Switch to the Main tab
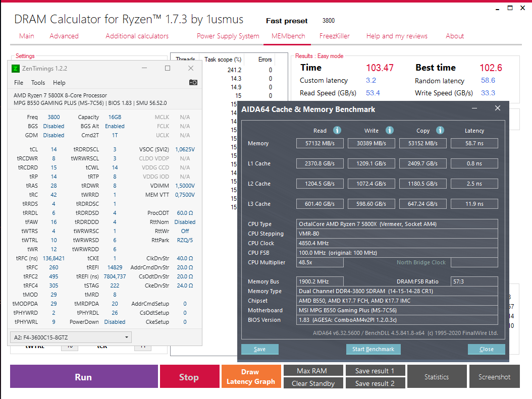532x399 pixels. click(x=26, y=36)
